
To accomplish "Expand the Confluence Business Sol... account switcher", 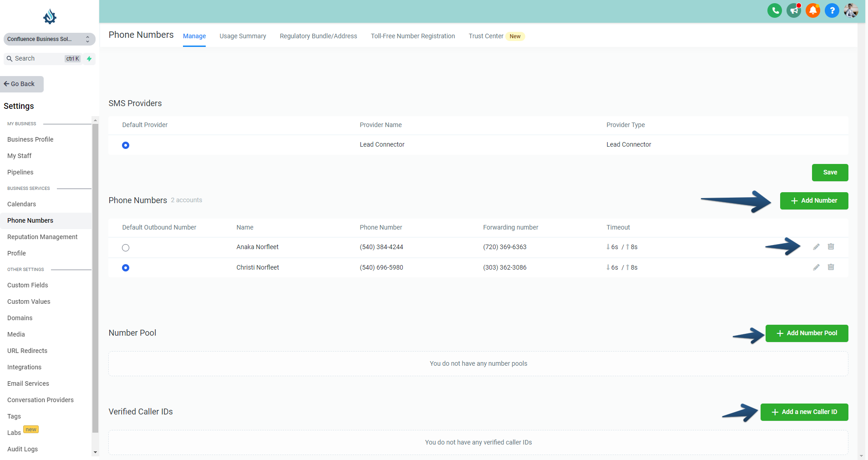I will [49, 39].
